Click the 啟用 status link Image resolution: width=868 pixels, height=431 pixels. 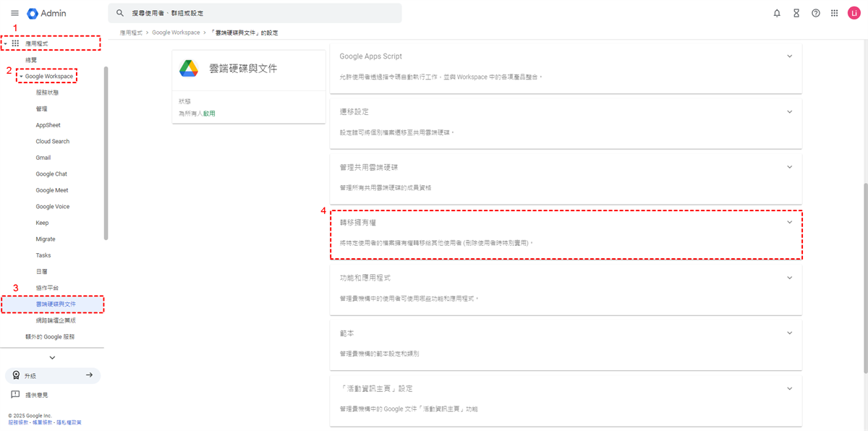209,114
